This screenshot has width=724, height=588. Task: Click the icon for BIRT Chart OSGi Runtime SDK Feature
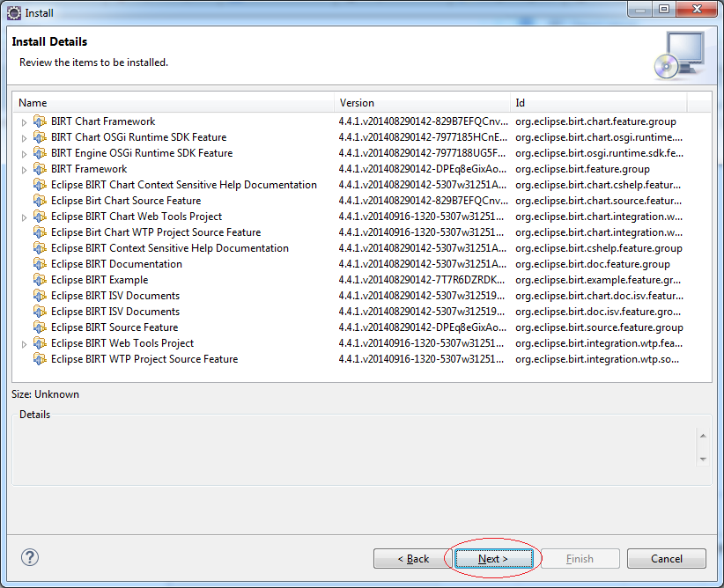40,137
